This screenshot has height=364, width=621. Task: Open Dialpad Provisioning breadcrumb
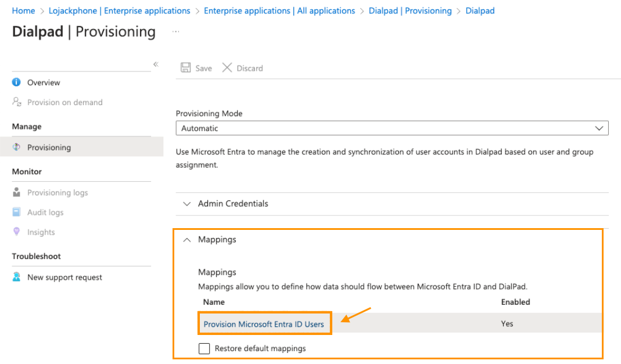point(410,10)
